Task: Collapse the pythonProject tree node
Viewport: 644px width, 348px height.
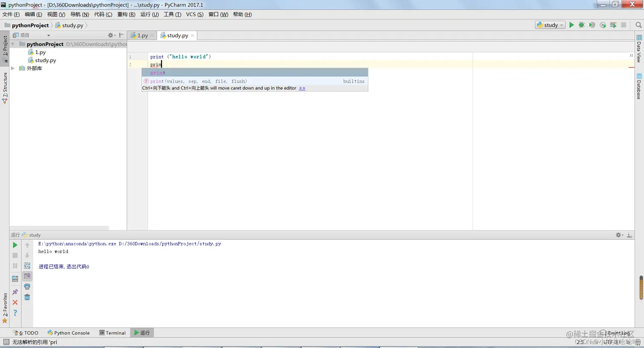Action: click(x=13, y=44)
